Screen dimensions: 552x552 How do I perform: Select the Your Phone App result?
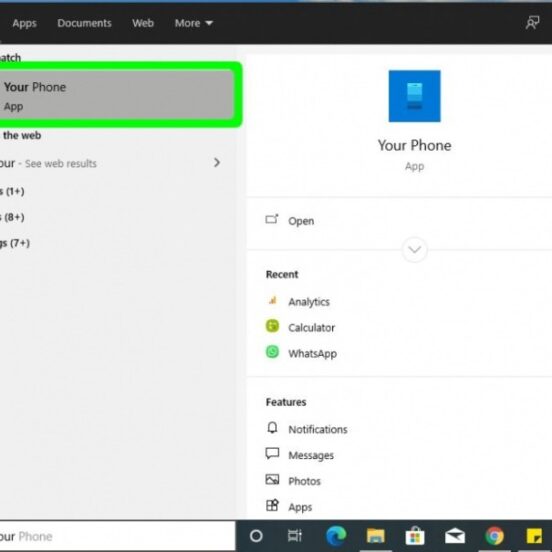click(117, 95)
